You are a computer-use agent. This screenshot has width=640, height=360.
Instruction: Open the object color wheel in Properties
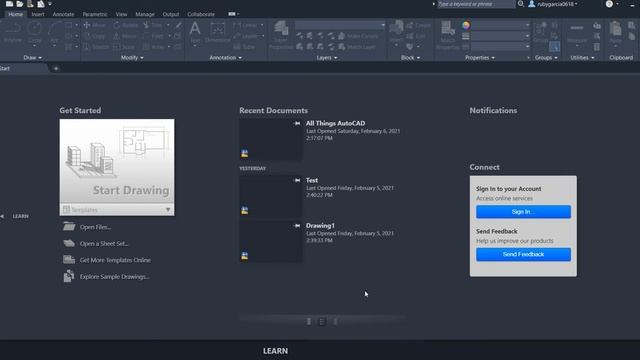tap(466, 25)
